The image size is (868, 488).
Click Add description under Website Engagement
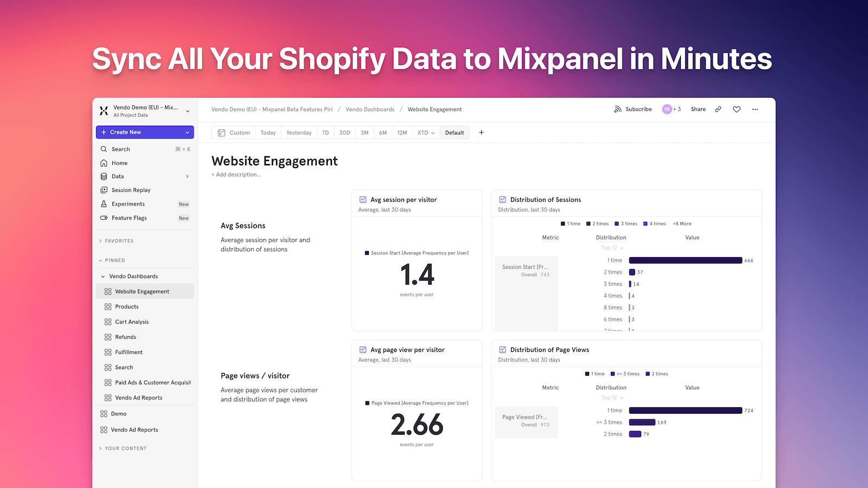coord(236,175)
